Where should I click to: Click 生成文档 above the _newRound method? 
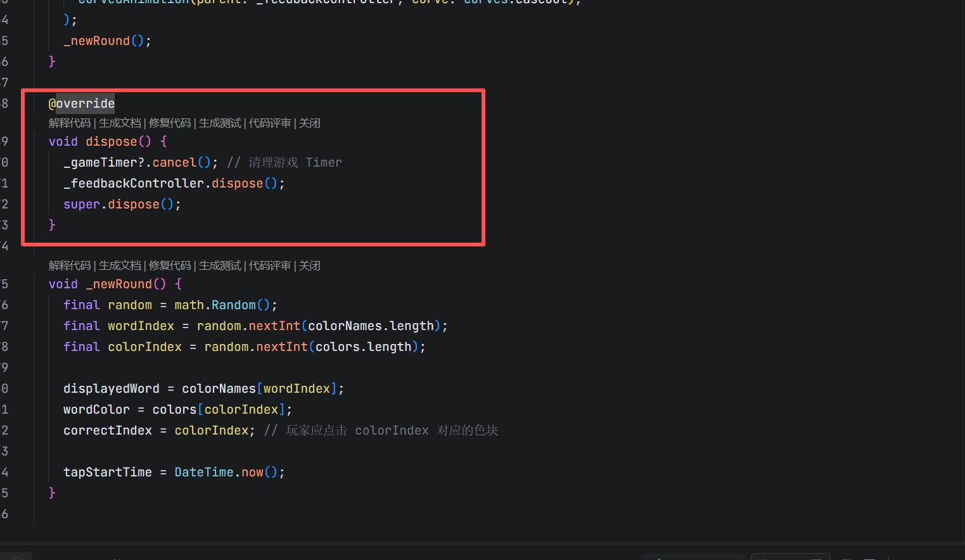pos(120,265)
